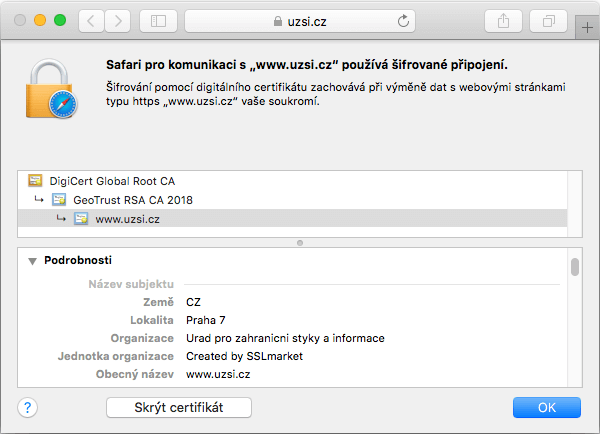Screen dimensions: 600x434
Task: Open the Share menu button
Action: click(503, 21)
